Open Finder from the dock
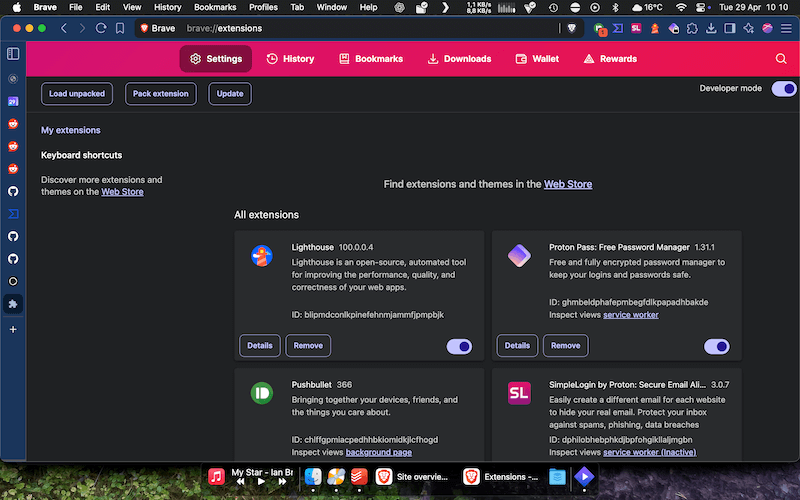Viewport: 800px width, 500px height. [313, 477]
